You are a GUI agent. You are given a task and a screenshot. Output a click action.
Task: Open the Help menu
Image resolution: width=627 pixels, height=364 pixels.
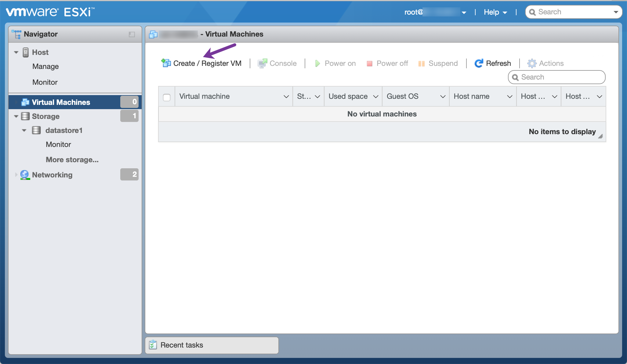click(495, 12)
